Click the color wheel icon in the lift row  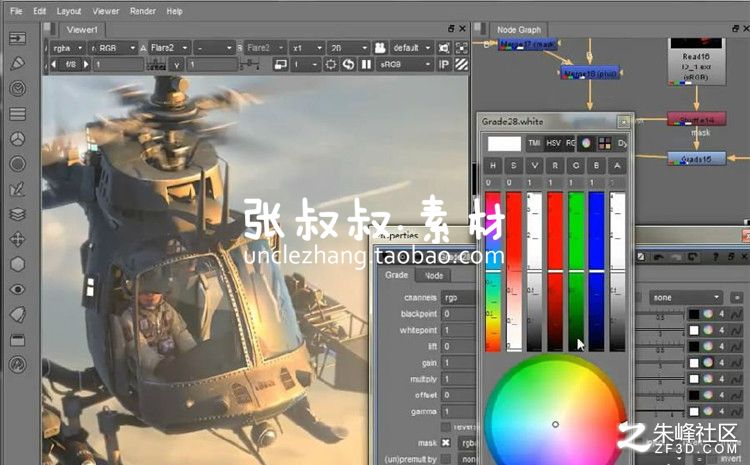point(708,346)
